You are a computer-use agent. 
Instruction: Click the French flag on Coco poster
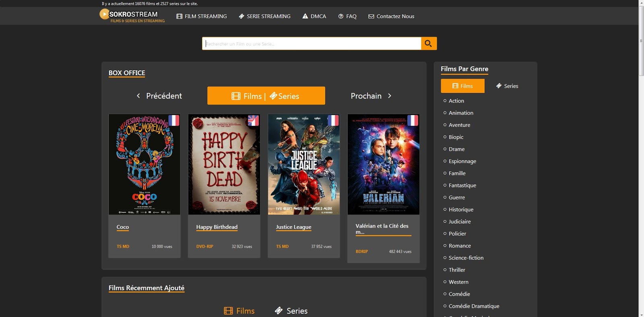click(x=174, y=120)
